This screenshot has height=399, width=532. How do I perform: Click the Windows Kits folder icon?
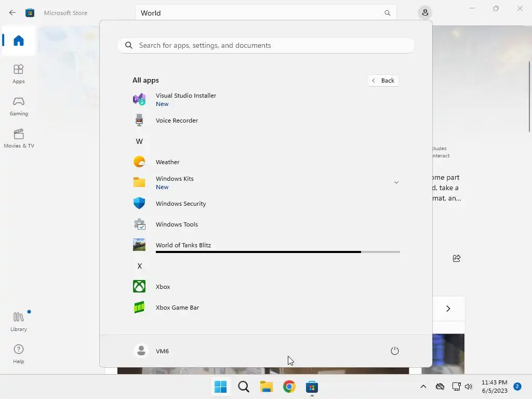coord(139,182)
